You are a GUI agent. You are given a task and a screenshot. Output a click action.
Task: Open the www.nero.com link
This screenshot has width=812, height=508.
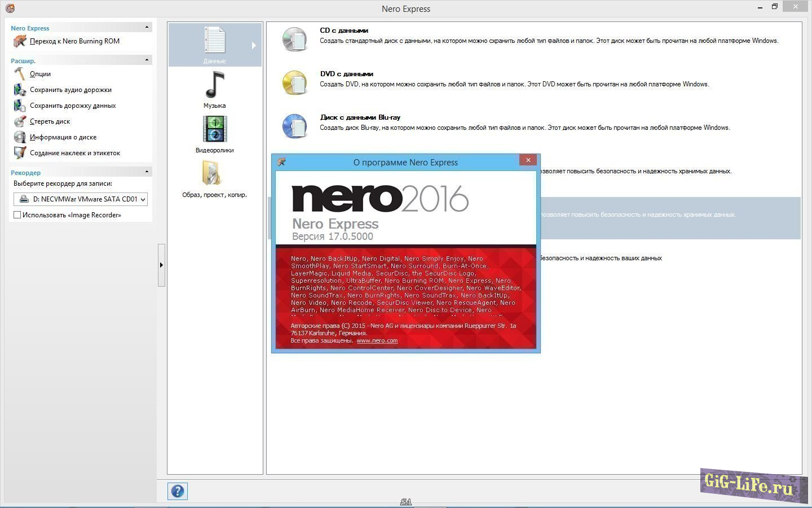tap(377, 340)
